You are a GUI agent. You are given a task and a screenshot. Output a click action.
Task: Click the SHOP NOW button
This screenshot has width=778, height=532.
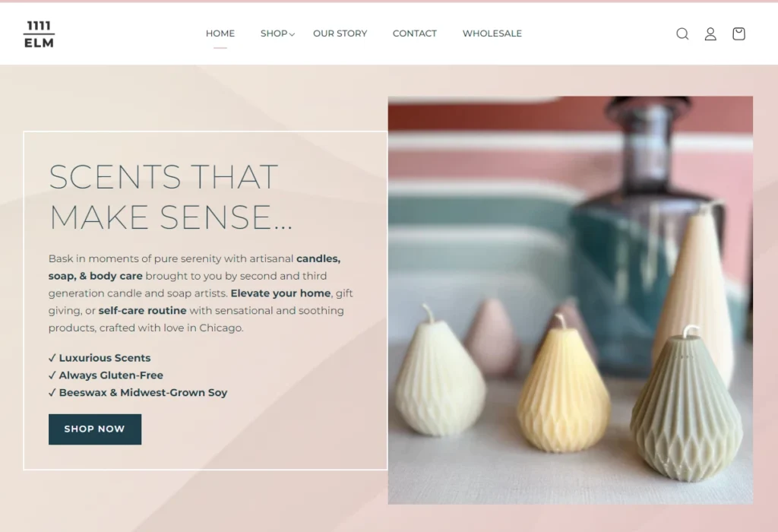(x=95, y=429)
